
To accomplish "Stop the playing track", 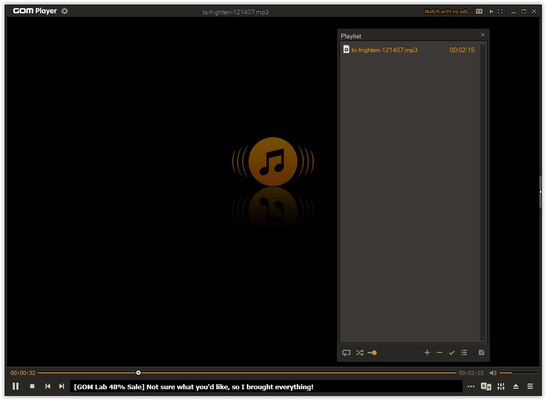I will click(x=32, y=386).
